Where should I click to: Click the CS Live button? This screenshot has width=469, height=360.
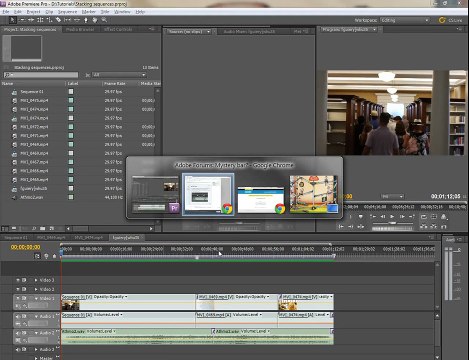point(450,20)
